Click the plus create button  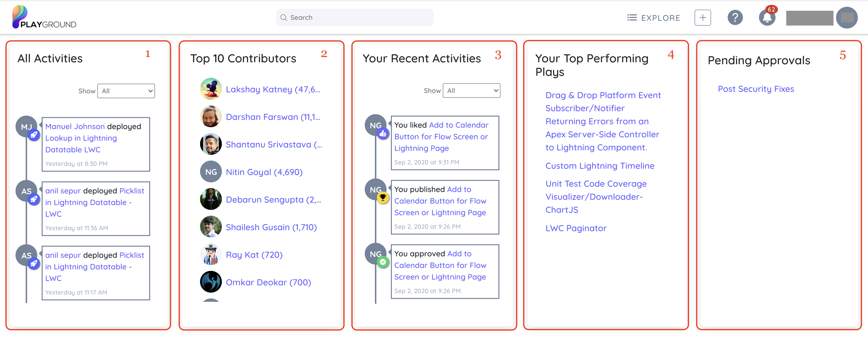click(703, 17)
